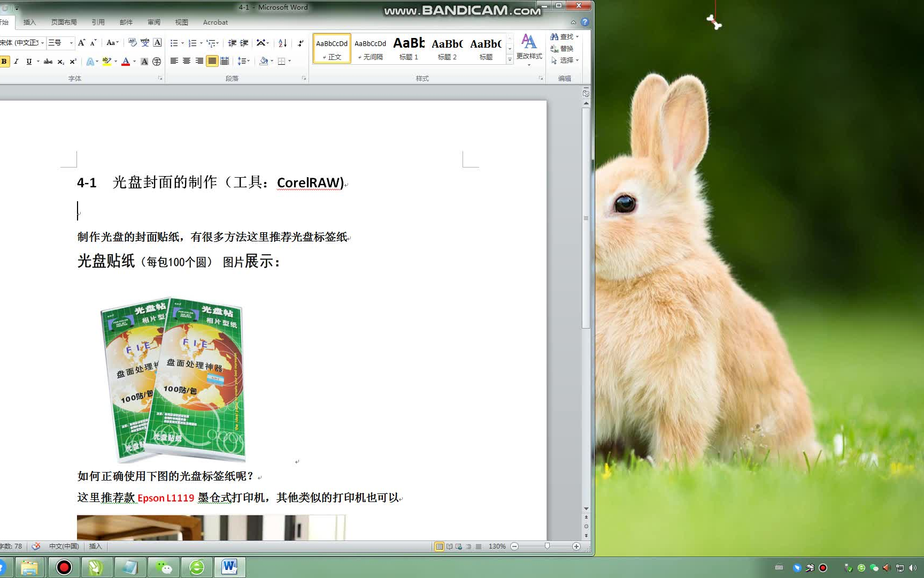924x578 pixels.
Task: Open the Acrobat ribbon tab
Action: [215, 22]
